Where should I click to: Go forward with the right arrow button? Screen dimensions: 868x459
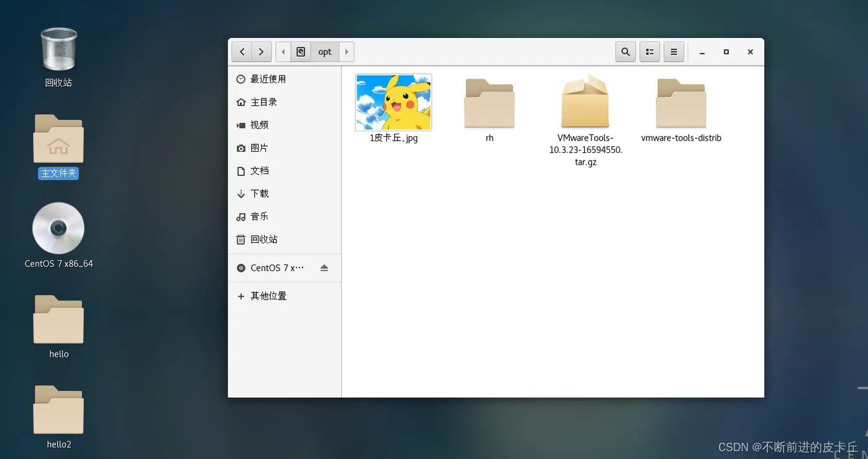click(262, 52)
